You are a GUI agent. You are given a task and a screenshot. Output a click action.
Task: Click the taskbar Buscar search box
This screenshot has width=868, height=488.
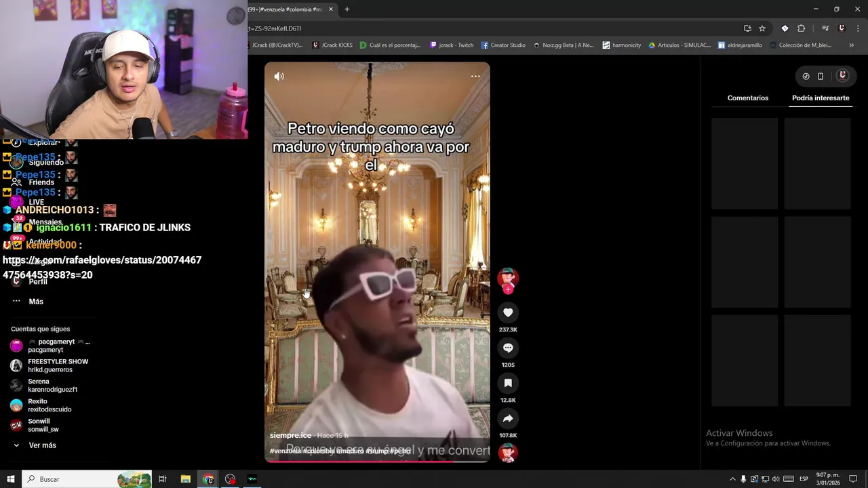pyautogui.click(x=87, y=479)
